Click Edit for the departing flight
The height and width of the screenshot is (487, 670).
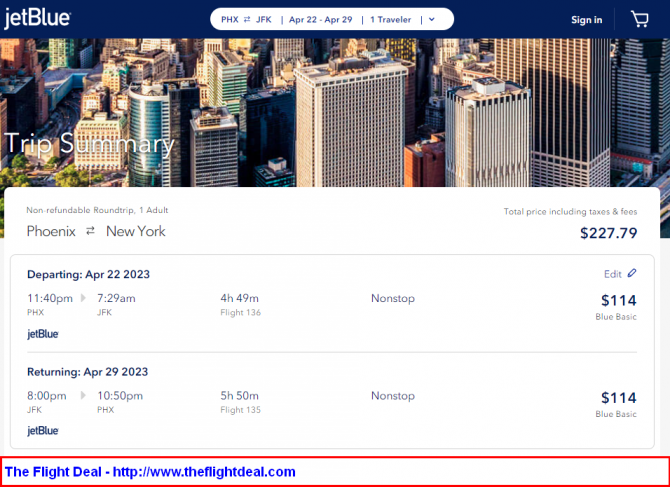pyautogui.click(x=612, y=274)
